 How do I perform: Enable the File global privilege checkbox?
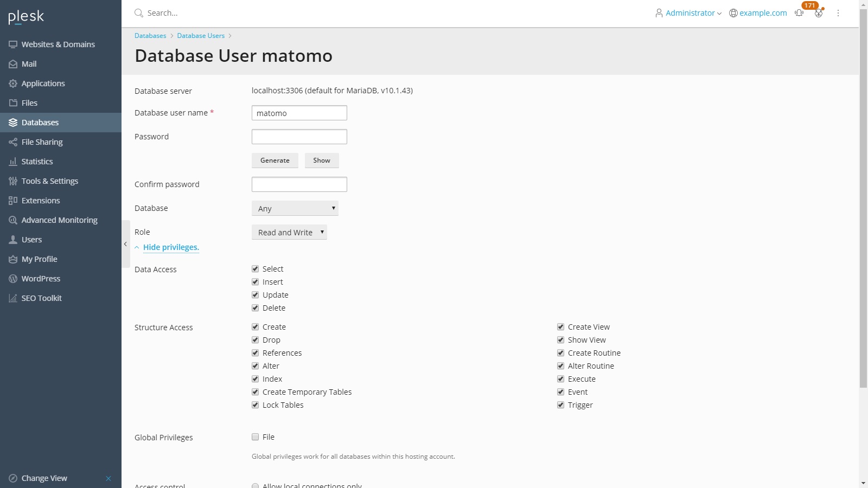255,437
